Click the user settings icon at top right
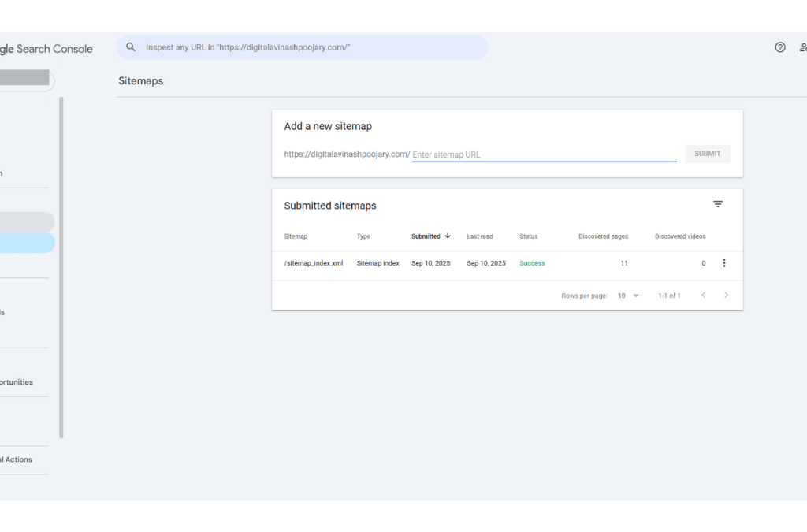Viewport: 807px width, 532px height. (x=802, y=47)
